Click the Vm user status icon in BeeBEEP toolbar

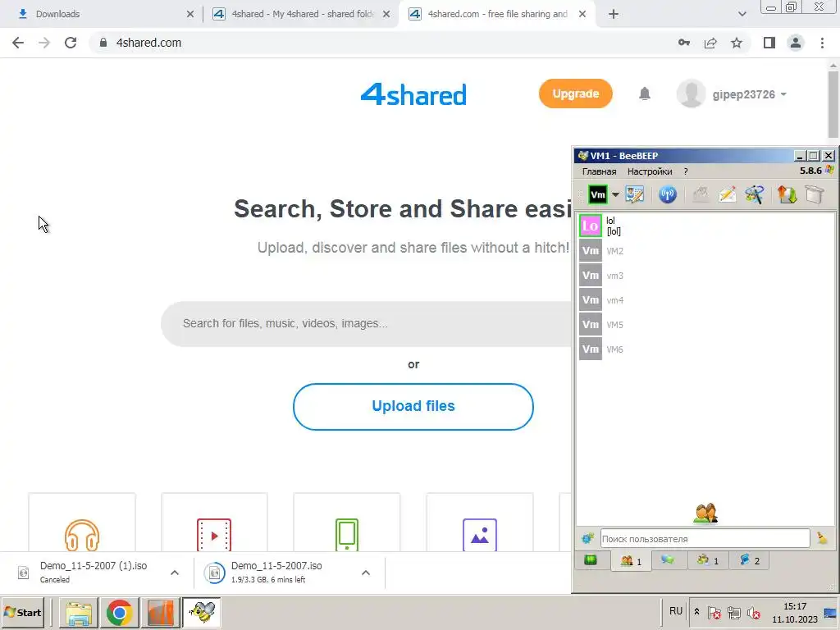tap(597, 194)
